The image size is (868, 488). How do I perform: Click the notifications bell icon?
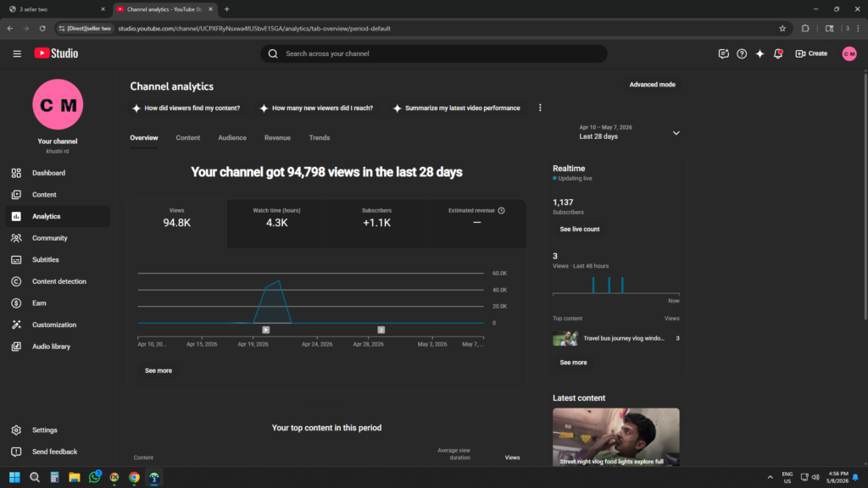point(778,53)
